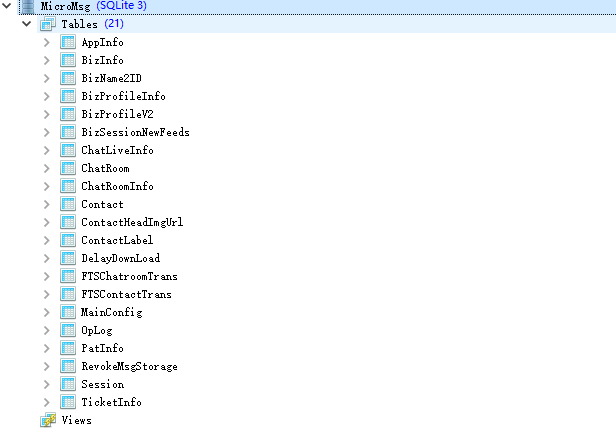
Task: Expand the AppInfo table node
Action: [x=47, y=42]
